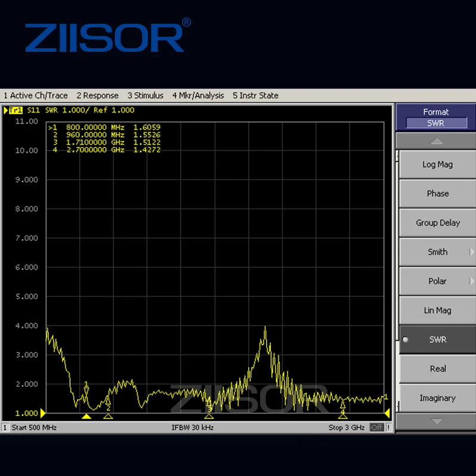Select the Phase format
This screenshot has width=476, height=476.
437,193
